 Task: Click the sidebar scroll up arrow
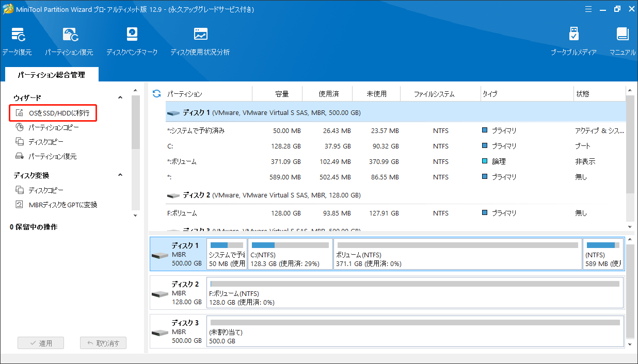(135, 91)
